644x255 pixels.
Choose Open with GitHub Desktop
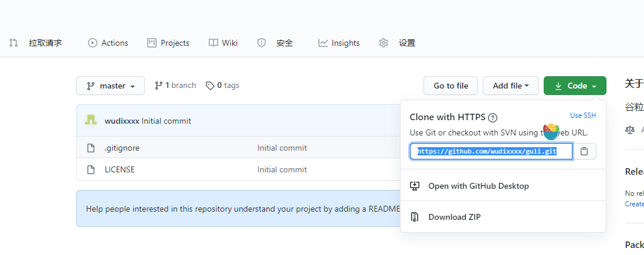pos(478,186)
